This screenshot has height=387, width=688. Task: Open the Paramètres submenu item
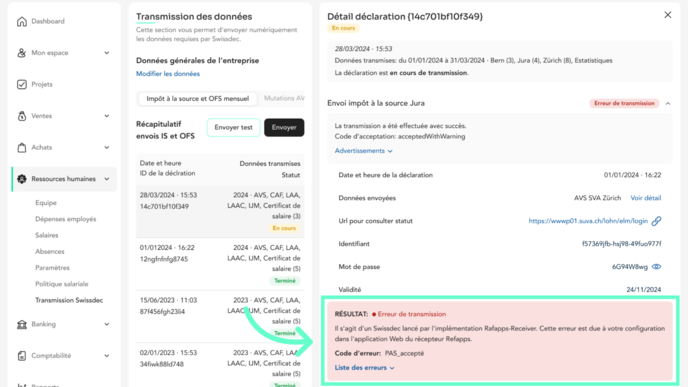(x=52, y=268)
